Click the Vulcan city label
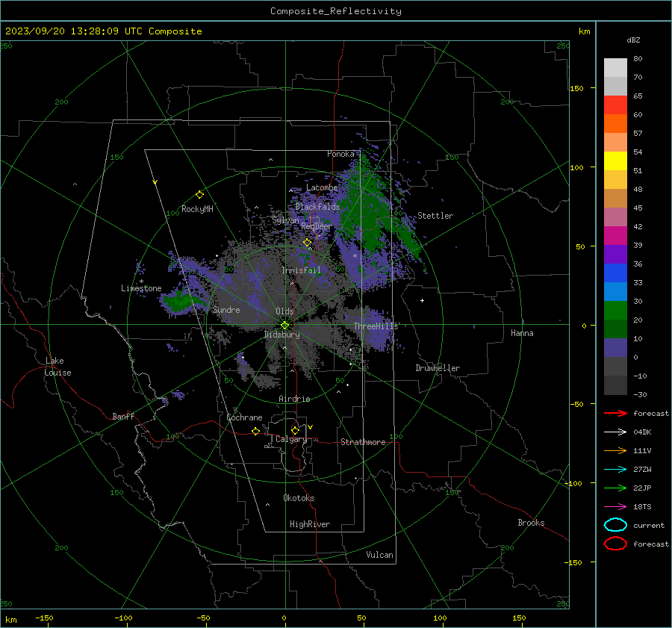 pyautogui.click(x=379, y=555)
